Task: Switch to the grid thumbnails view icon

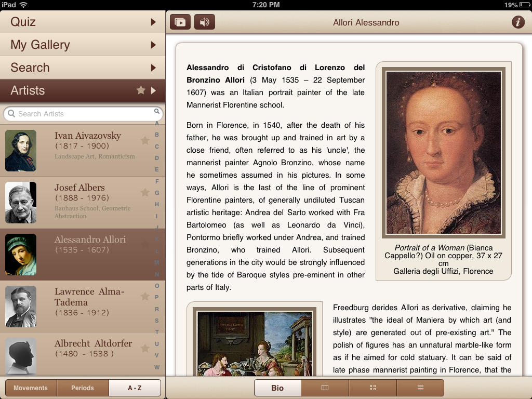Action: click(x=373, y=388)
